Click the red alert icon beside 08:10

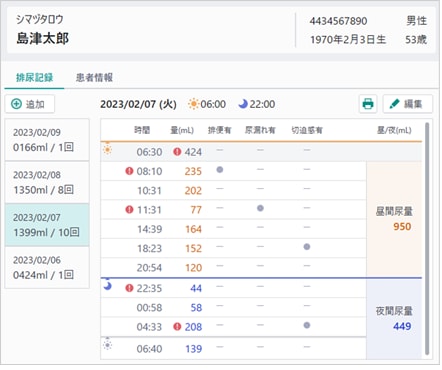point(129,171)
